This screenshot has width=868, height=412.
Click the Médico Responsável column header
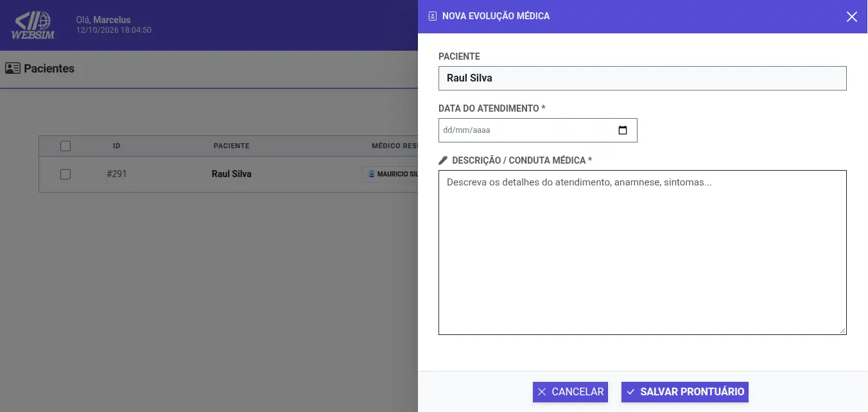pyautogui.click(x=395, y=146)
